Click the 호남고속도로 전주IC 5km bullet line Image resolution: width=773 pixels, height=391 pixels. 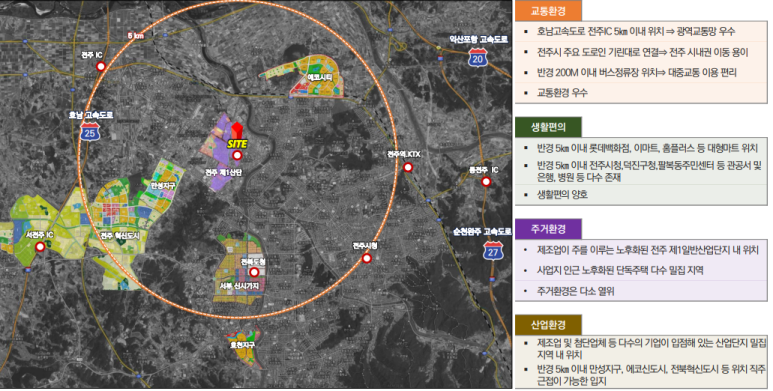(636, 32)
